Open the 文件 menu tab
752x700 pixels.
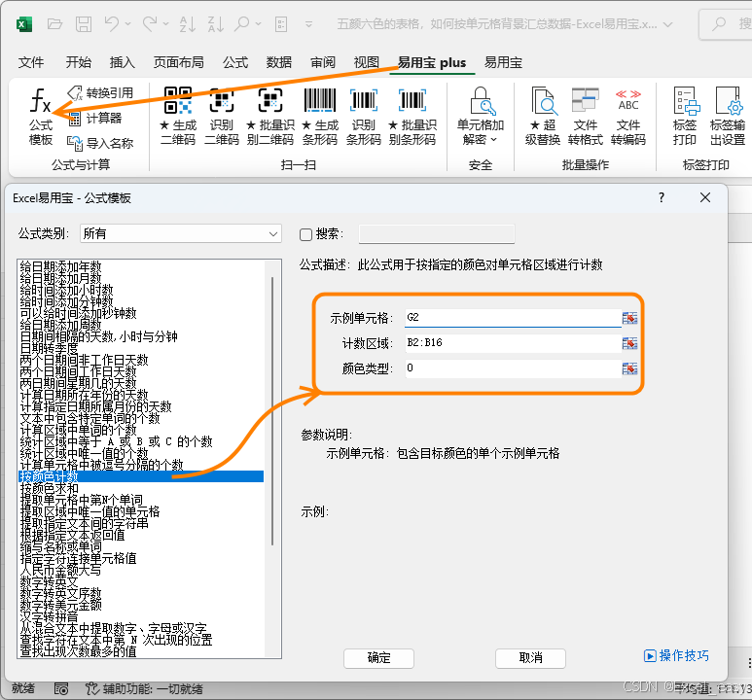pos(31,63)
